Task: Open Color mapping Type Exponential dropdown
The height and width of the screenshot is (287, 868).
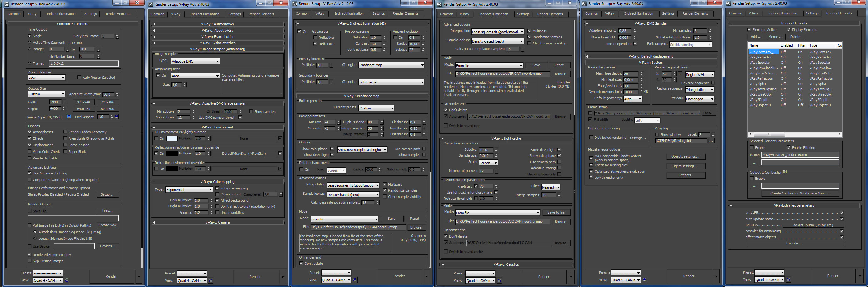Action: pyautogui.click(x=189, y=190)
